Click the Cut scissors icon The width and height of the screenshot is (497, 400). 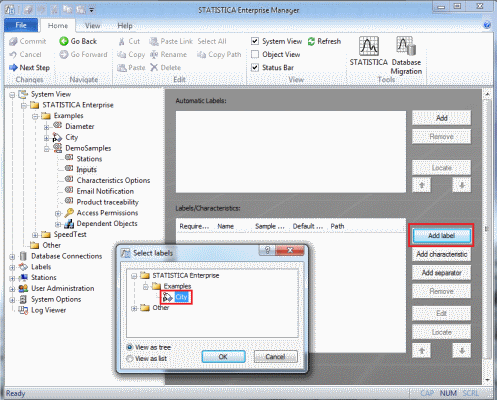[122, 41]
